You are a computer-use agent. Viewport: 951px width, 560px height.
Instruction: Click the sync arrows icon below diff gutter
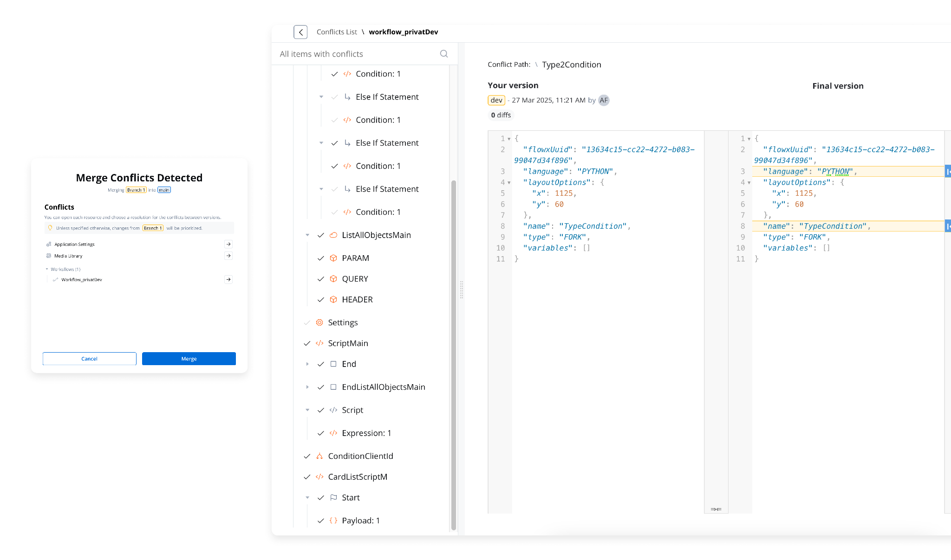click(716, 509)
